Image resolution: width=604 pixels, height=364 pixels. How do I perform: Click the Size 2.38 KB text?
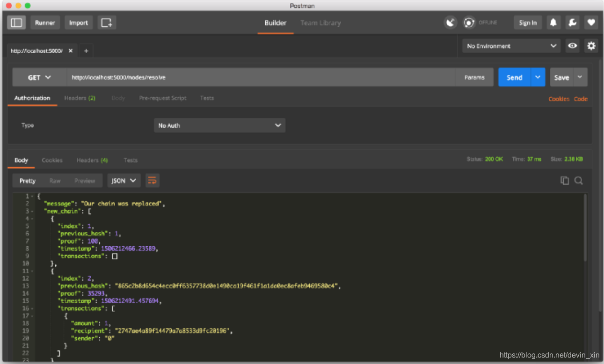point(567,159)
